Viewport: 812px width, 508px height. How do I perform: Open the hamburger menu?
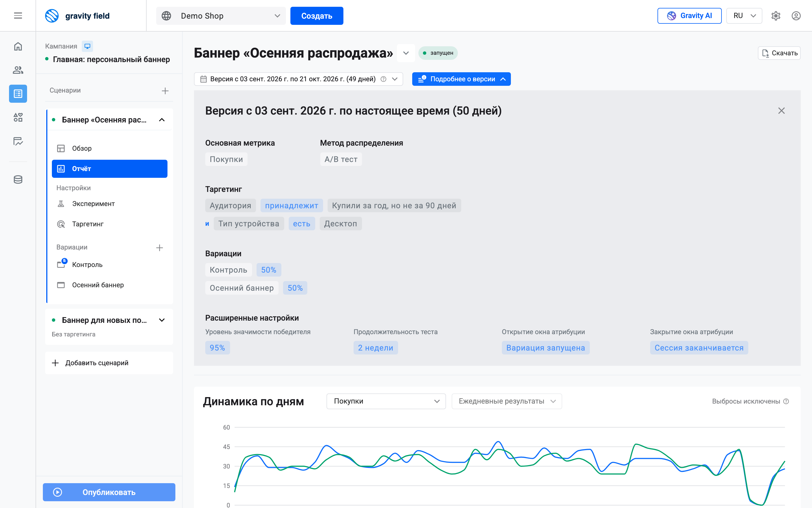point(18,16)
